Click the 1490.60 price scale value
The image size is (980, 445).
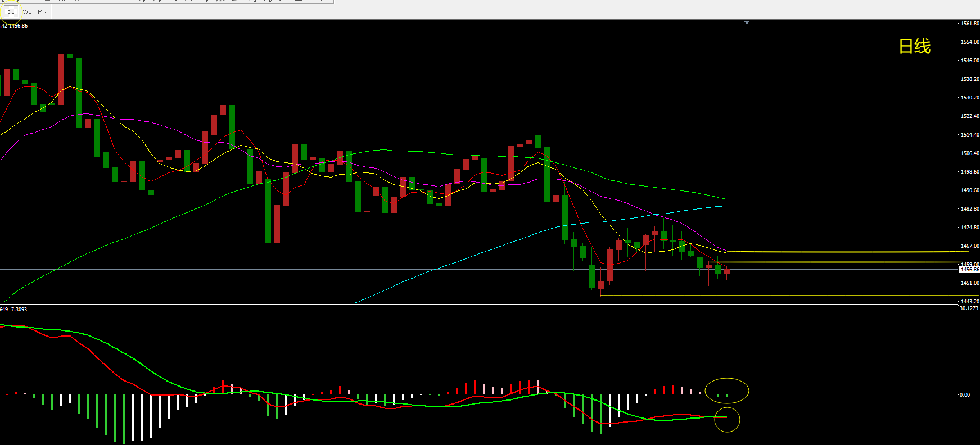coord(970,190)
